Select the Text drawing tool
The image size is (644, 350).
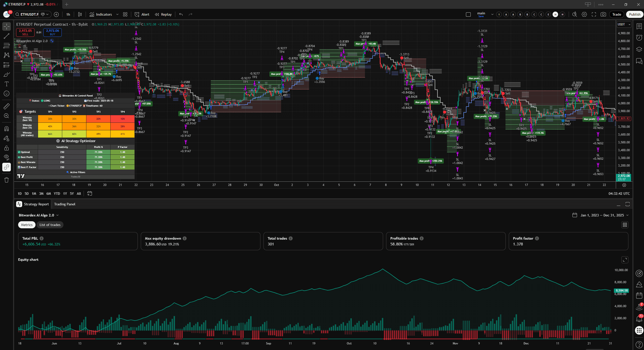7,84
